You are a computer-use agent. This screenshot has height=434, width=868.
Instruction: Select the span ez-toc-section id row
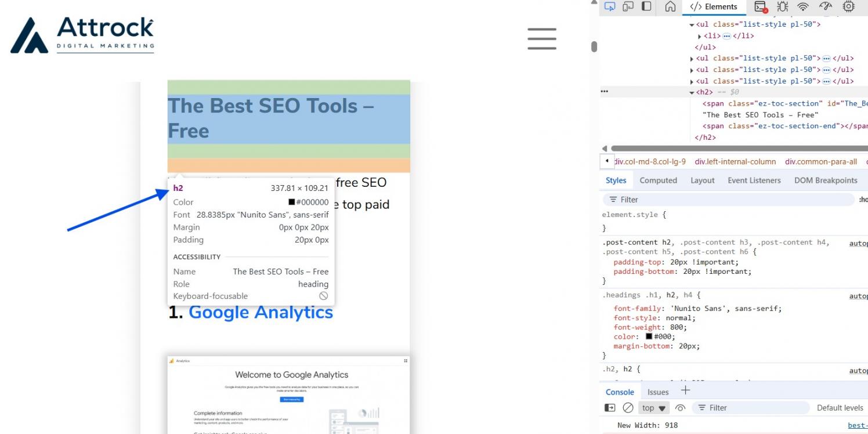tap(785, 103)
